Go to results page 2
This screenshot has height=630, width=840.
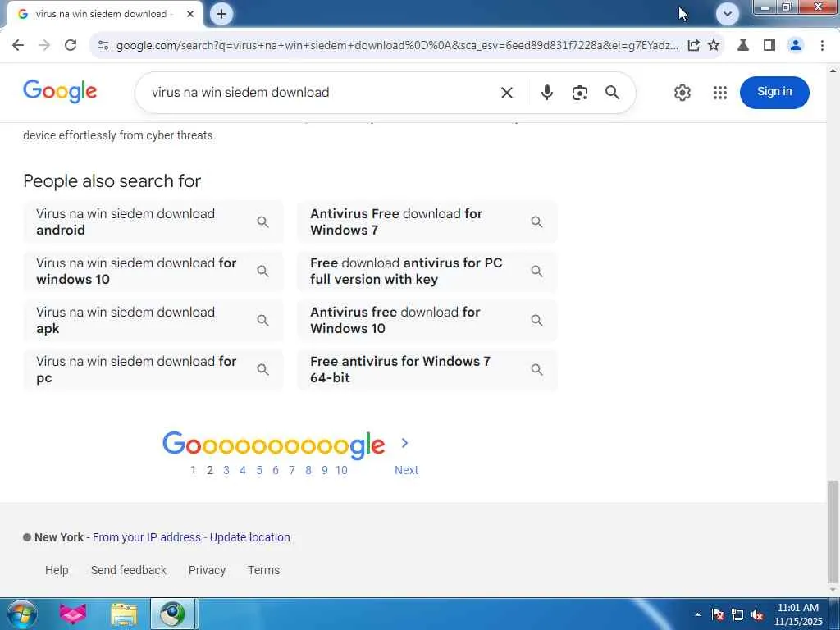tap(209, 470)
